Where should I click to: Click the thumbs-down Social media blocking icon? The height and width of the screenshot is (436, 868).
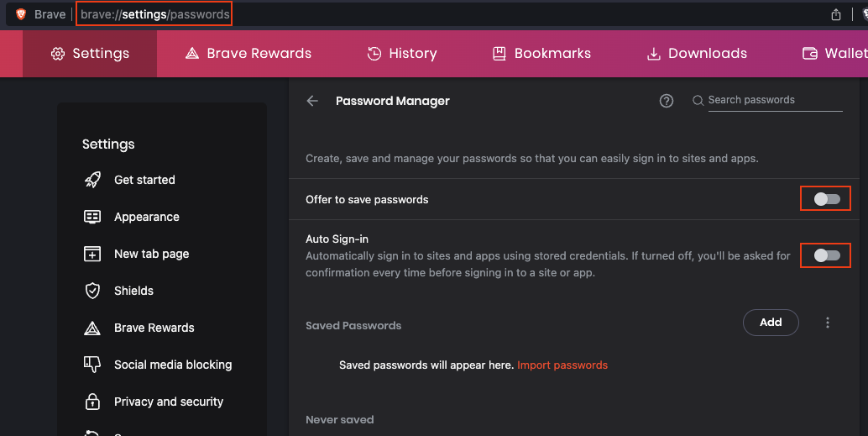92,365
